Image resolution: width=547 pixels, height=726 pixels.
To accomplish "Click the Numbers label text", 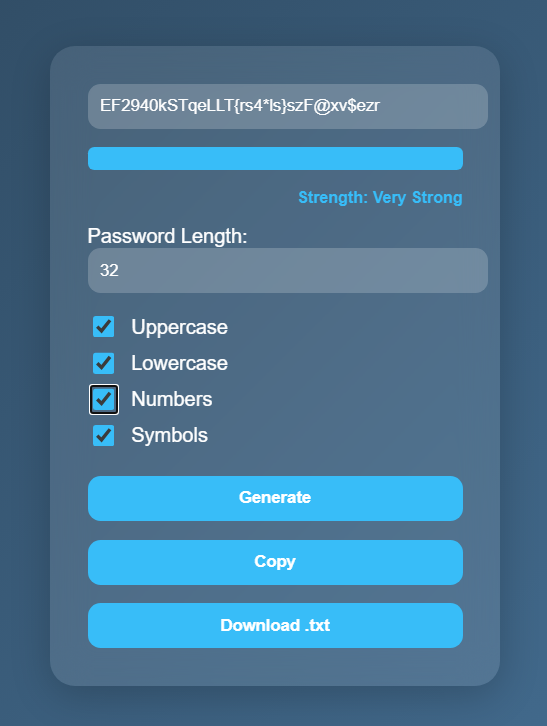I will pyautogui.click(x=171, y=399).
